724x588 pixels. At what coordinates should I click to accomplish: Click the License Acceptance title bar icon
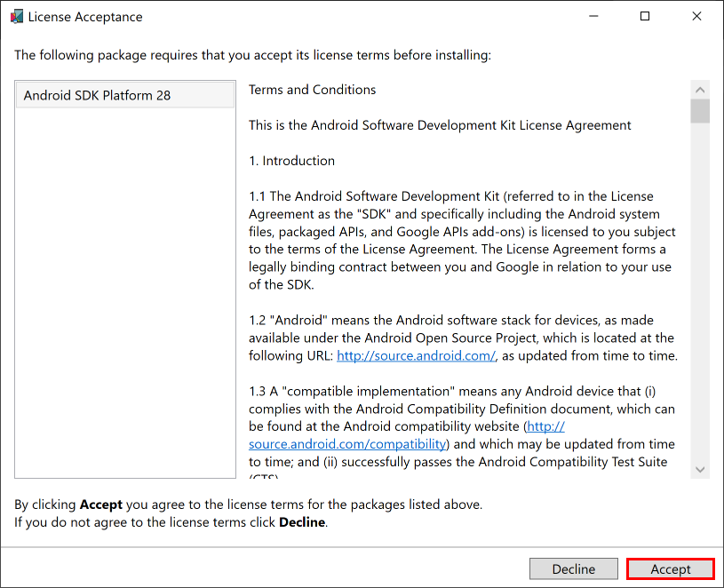[16, 16]
